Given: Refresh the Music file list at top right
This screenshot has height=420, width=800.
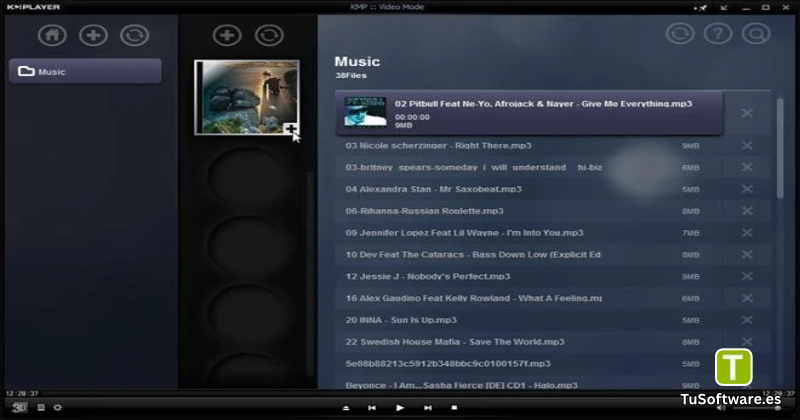Looking at the screenshot, I should 680,34.
